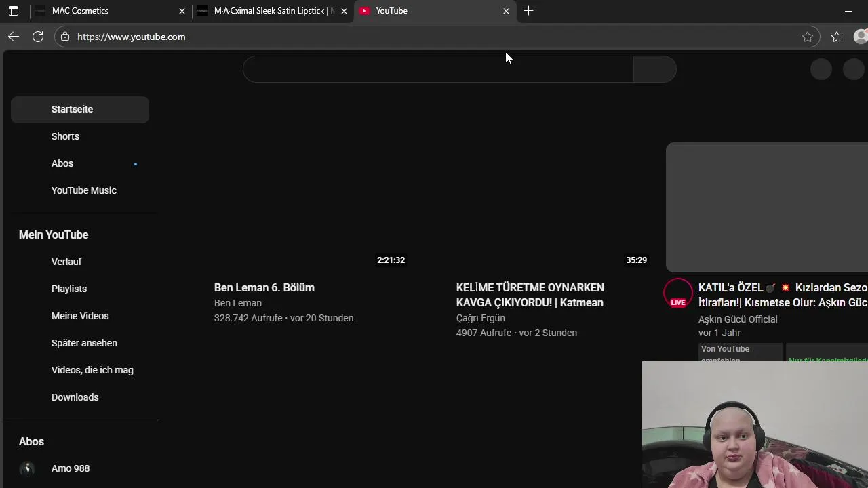Open YouTube Music from the sidebar
The height and width of the screenshot is (488, 868).
(80, 190)
